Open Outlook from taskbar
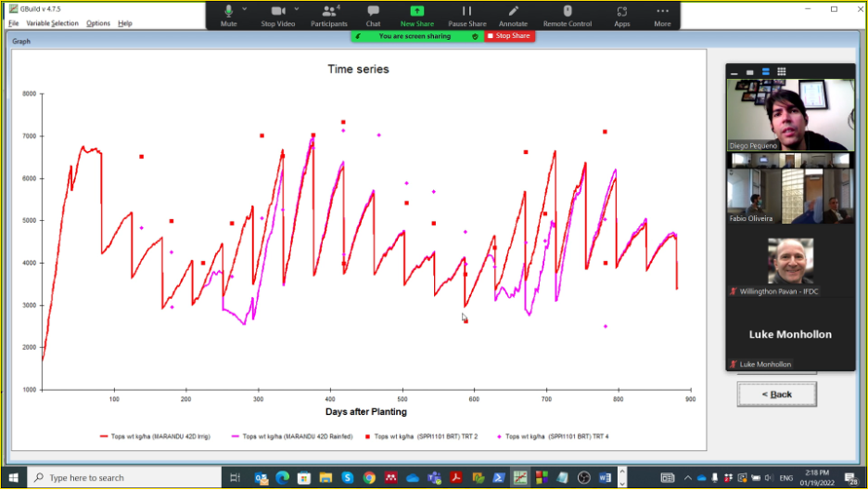This screenshot has width=868, height=490. coord(262,478)
